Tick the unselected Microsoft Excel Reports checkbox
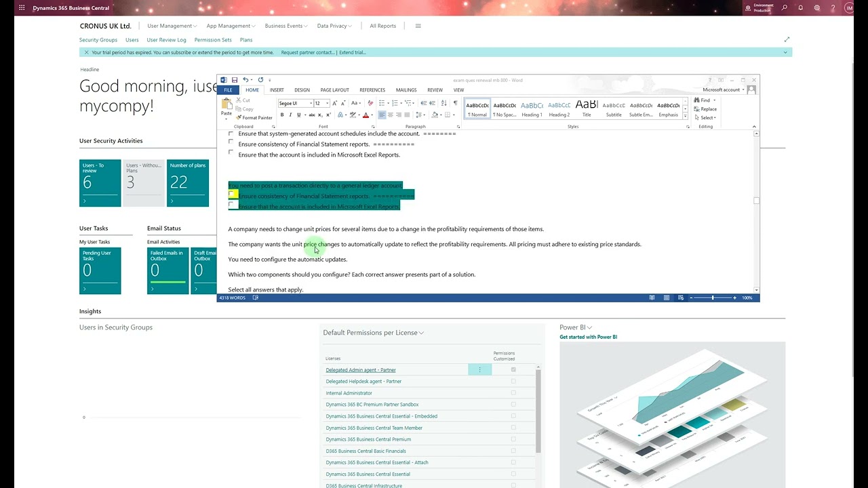The image size is (868, 488). [231, 153]
